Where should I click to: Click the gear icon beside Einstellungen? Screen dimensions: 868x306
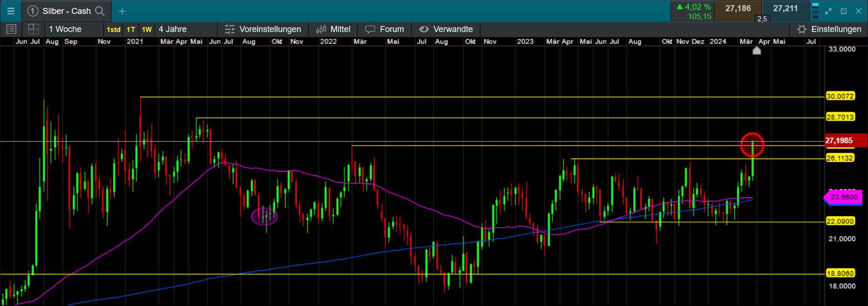(802, 29)
